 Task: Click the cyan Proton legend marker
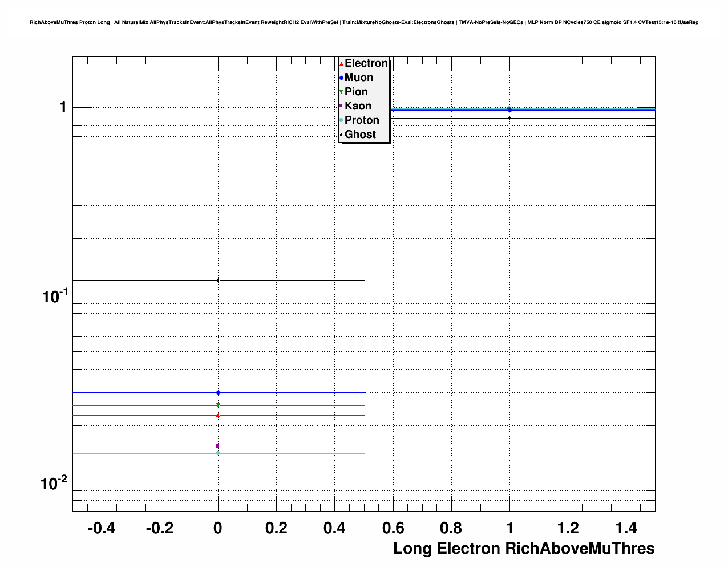[x=341, y=120]
